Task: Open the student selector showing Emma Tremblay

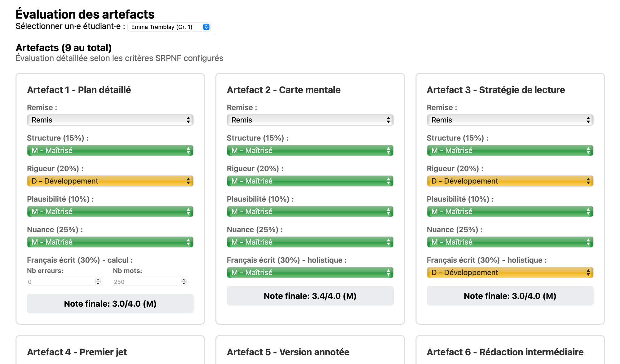Action: [169, 27]
